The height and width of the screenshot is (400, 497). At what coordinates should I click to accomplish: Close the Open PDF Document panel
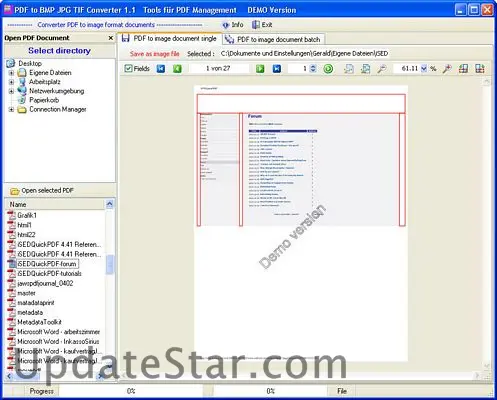coord(111,38)
